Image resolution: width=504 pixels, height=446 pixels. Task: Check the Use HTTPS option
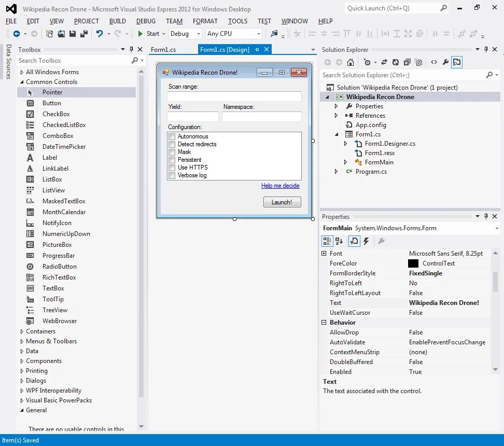coord(172,168)
